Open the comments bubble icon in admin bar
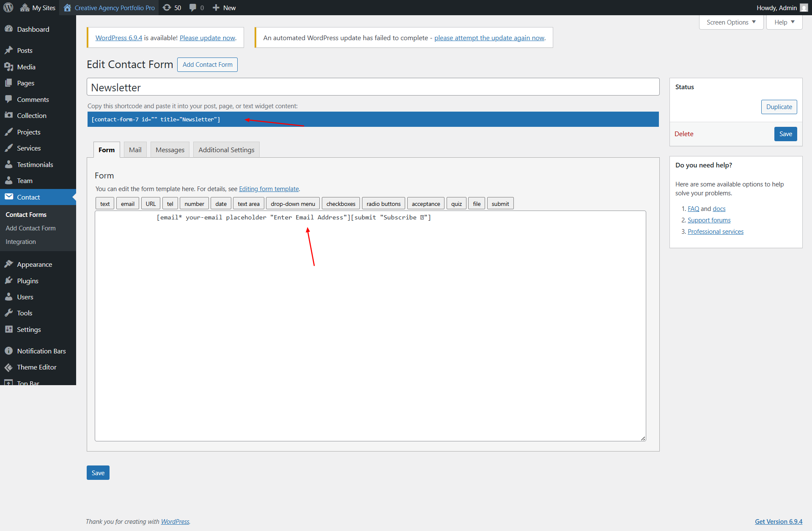The height and width of the screenshot is (531, 812). click(x=193, y=8)
